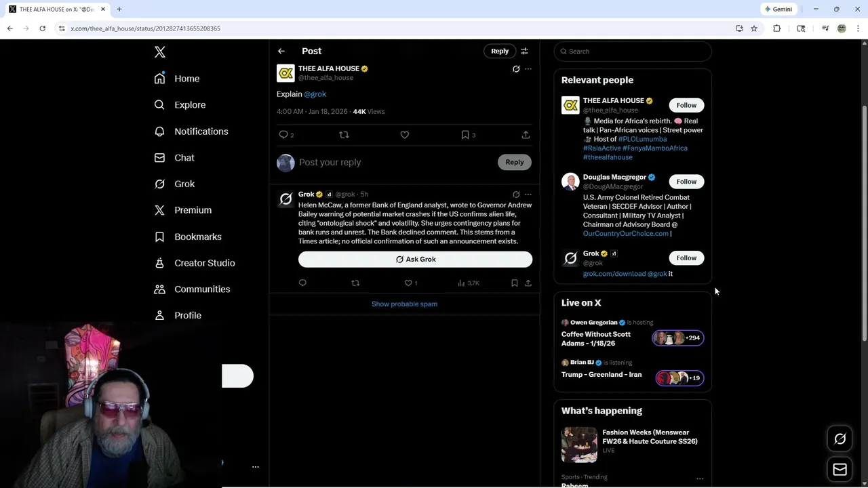Screen dimensions: 868x488
Task: Click Grok's avatar in the reply
Action: click(x=285, y=199)
